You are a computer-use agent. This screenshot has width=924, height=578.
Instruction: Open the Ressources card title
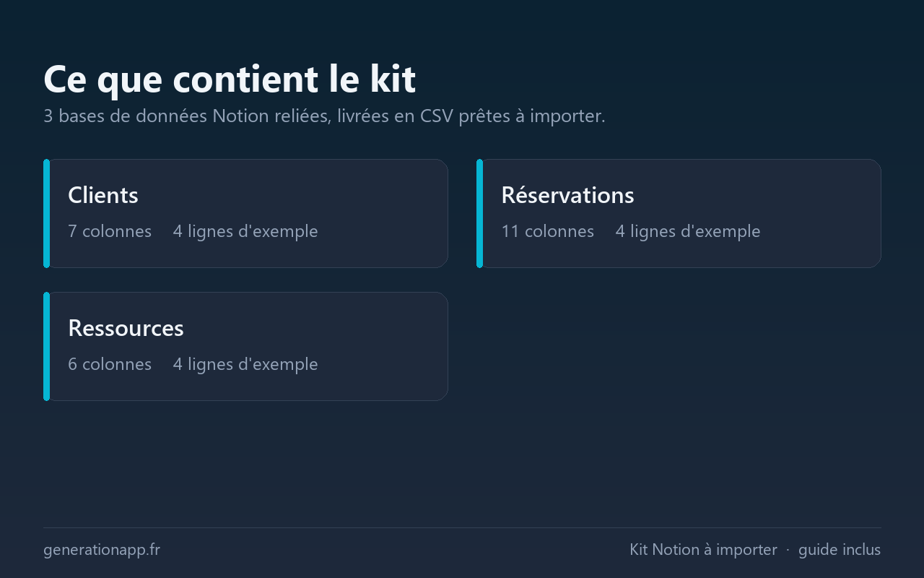pyautogui.click(x=126, y=328)
